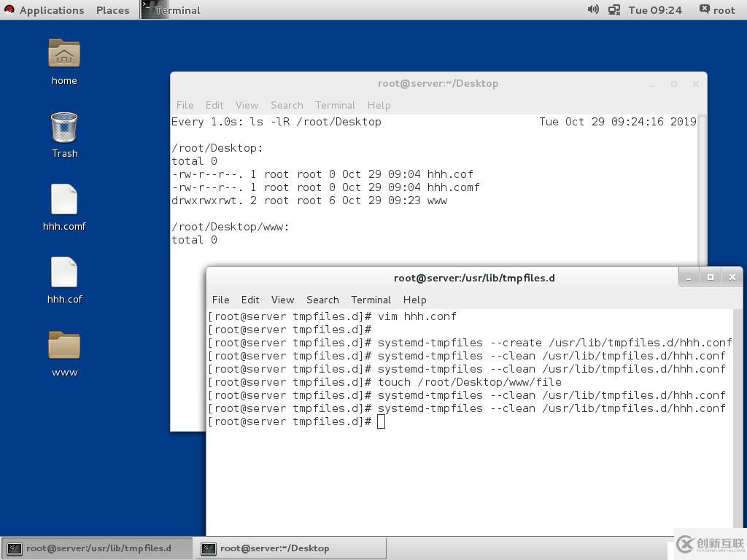Screen dimensions: 747x560
Task: Switch to tmpfiles.d terminal via taskbar
Action: (97, 548)
